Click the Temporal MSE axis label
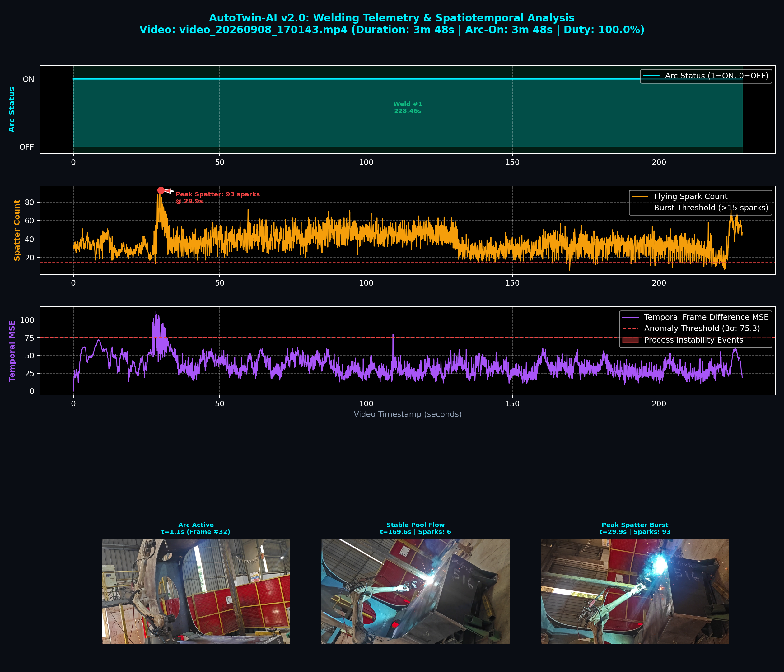This screenshot has height=672, width=784. pos(12,351)
